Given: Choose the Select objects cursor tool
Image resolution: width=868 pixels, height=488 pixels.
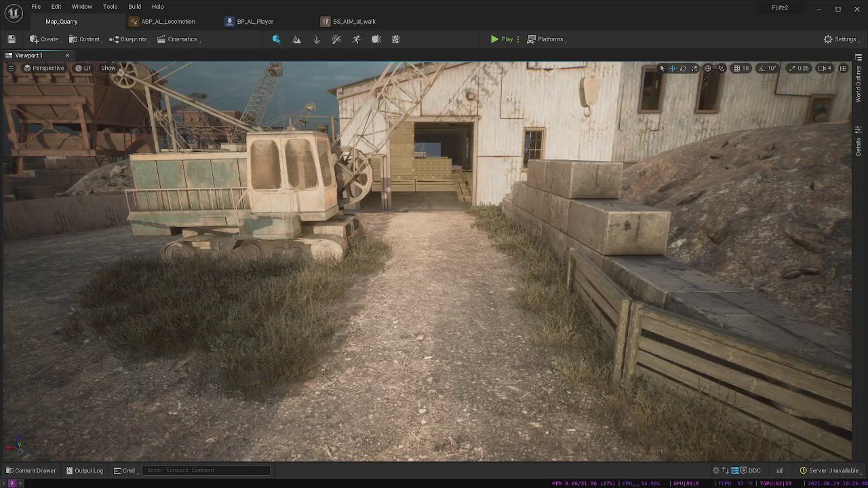Looking at the screenshot, I should [662, 68].
